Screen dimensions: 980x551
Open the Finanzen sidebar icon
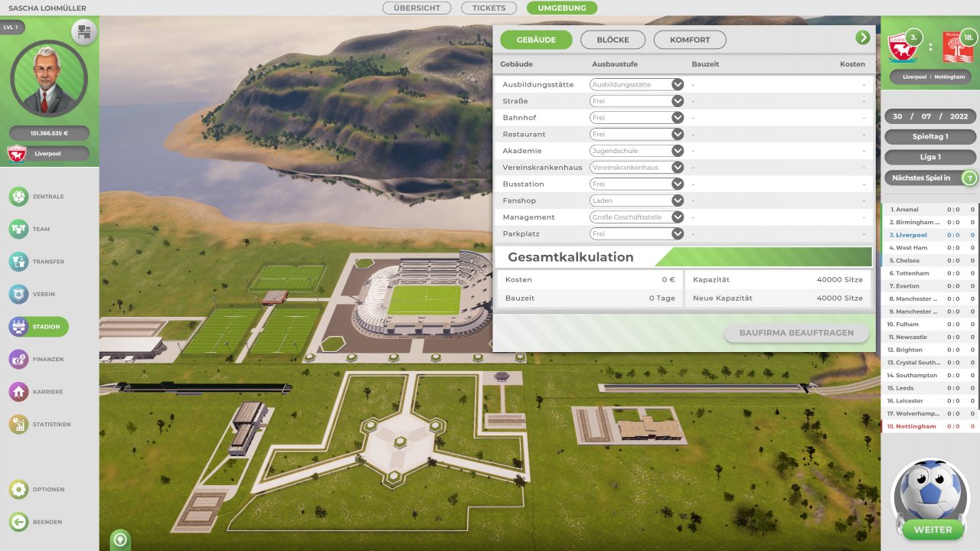point(19,359)
